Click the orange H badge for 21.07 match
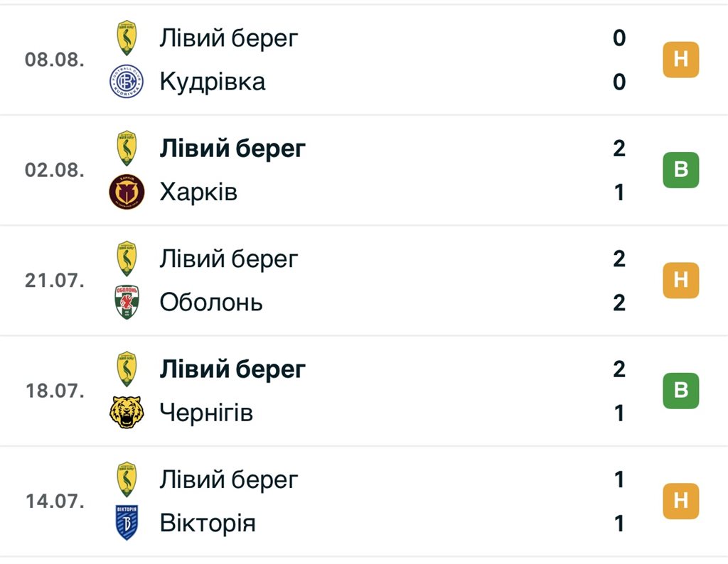Viewport: 728px width, 564px height. pyautogui.click(x=680, y=280)
